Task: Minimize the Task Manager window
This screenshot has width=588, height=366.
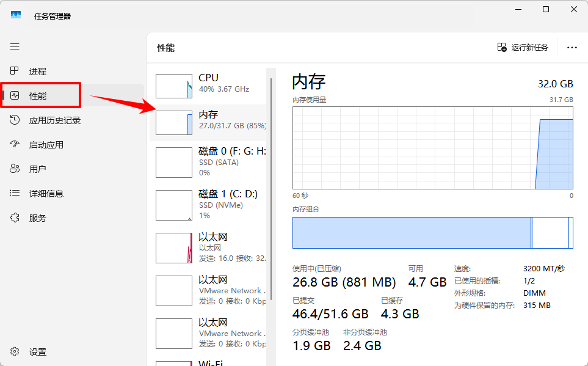Action: [518, 9]
